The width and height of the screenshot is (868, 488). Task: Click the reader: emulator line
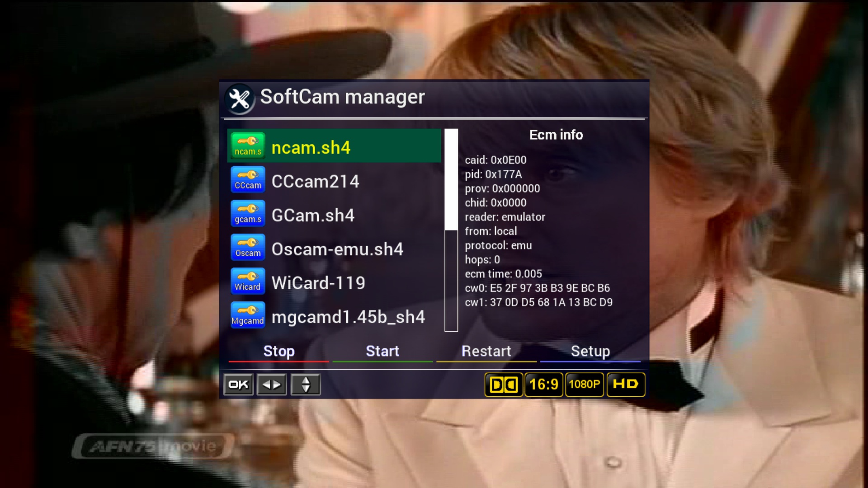pos(505,217)
